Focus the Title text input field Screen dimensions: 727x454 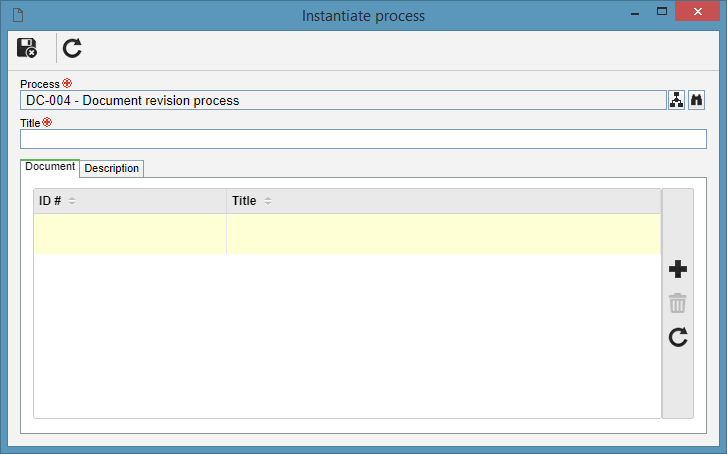point(363,139)
